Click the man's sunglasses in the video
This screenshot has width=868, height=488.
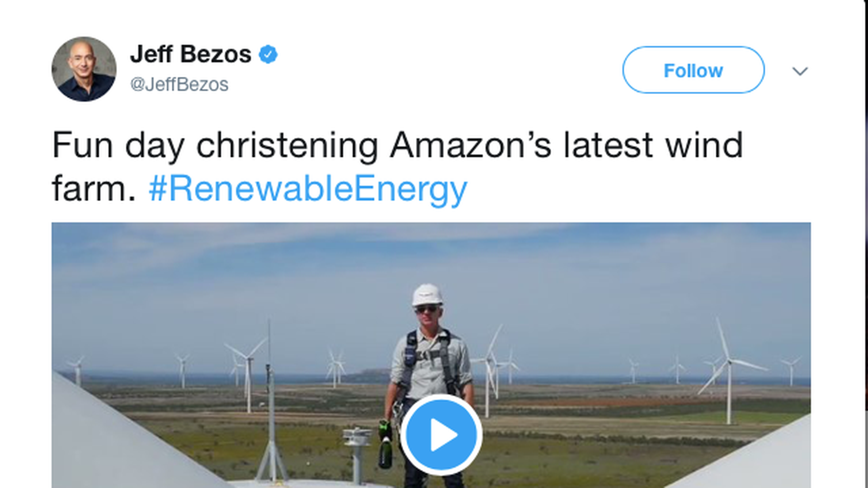(427, 309)
